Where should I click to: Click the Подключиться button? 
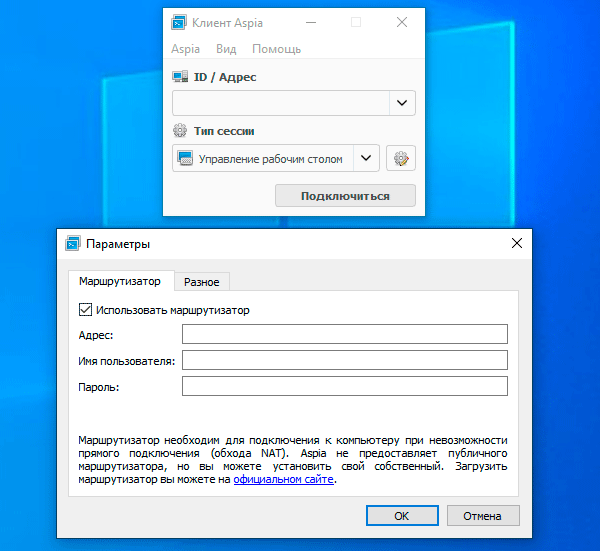tap(345, 196)
